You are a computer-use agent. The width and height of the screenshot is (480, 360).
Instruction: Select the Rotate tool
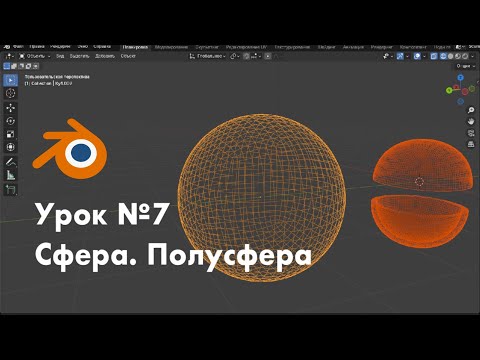(10, 121)
